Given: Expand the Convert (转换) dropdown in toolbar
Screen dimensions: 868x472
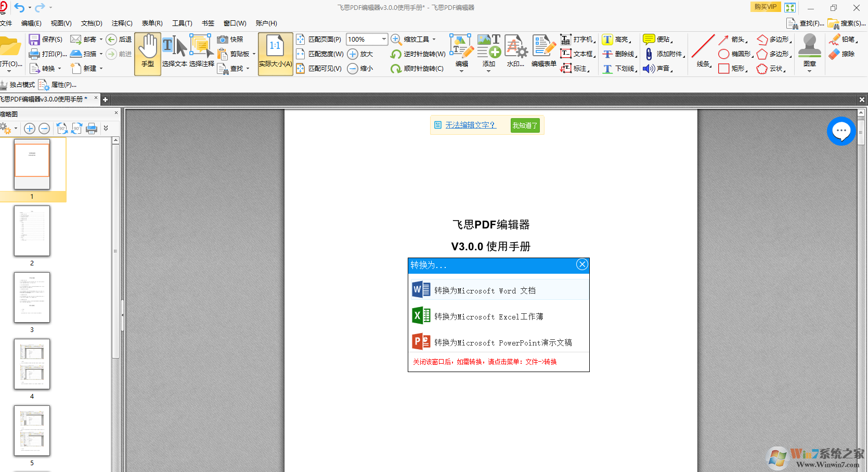Looking at the screenshot, I should click(59, 69).
